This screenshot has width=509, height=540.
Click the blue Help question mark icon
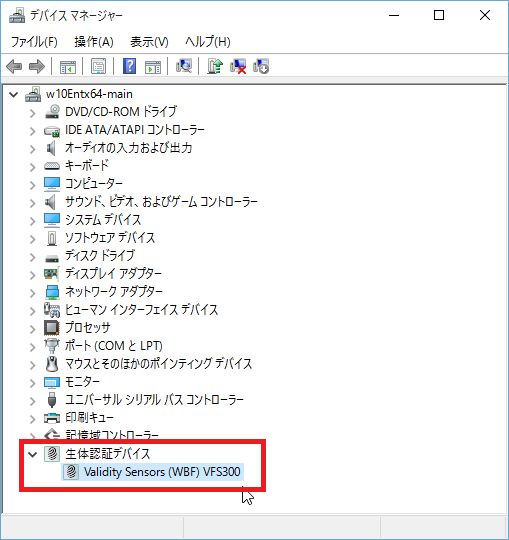tap(129, 66)
